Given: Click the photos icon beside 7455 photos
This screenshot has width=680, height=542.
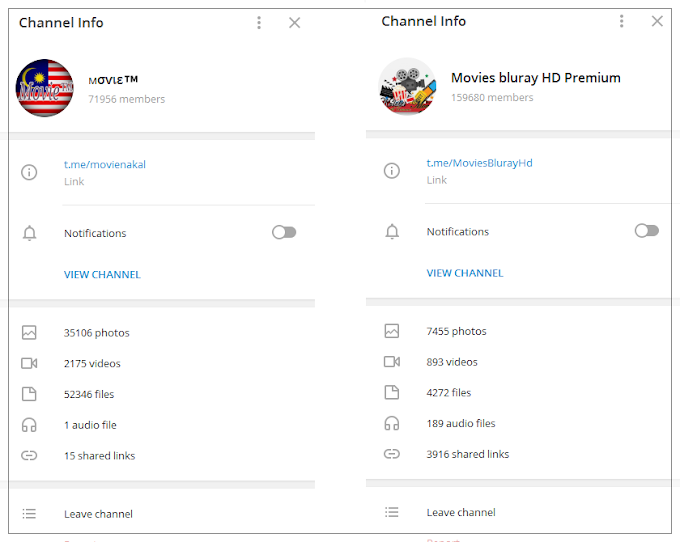Looking at the screenshot, I should point(392,331).
